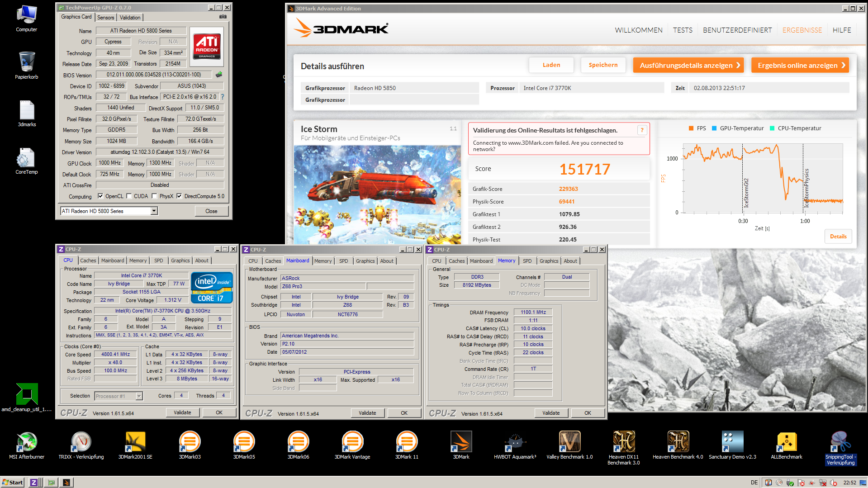This screenshot has width=868, height=488.
Task: Click the Close button in GPU-Z
Action: pos(211,211)
